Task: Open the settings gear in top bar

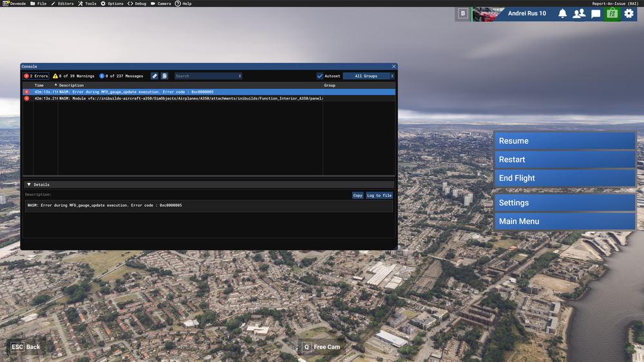Action: point(629,14)
